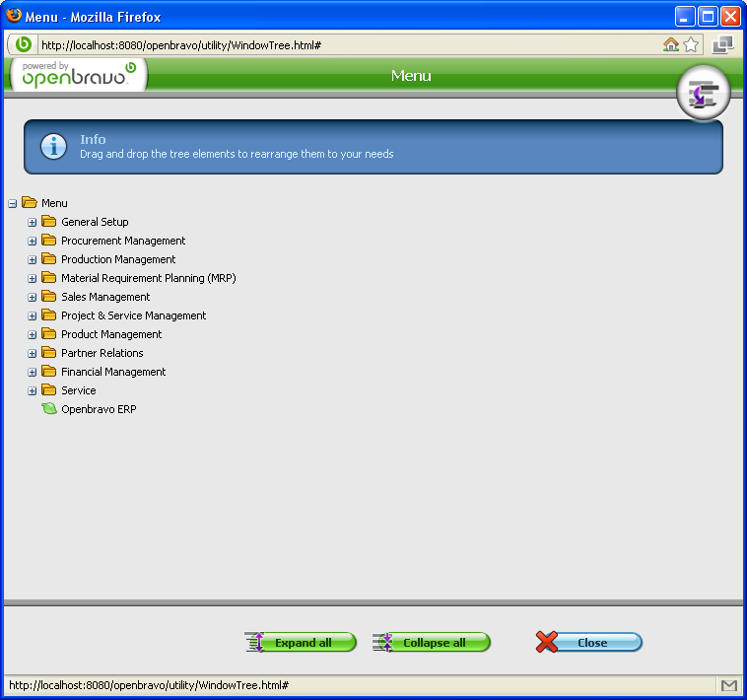Expand the General Setup node
747x700 pixels.
click(x=32, y=223)
